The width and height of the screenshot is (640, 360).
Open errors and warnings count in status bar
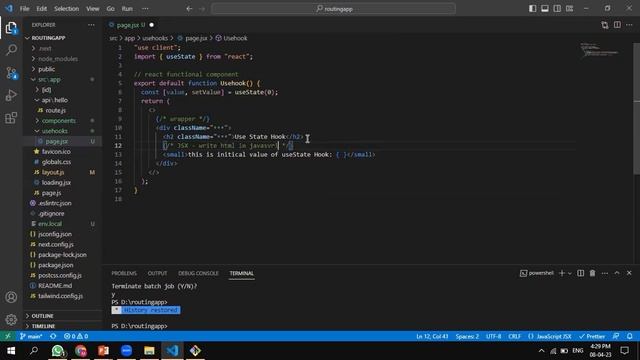[x=76, y=336]
